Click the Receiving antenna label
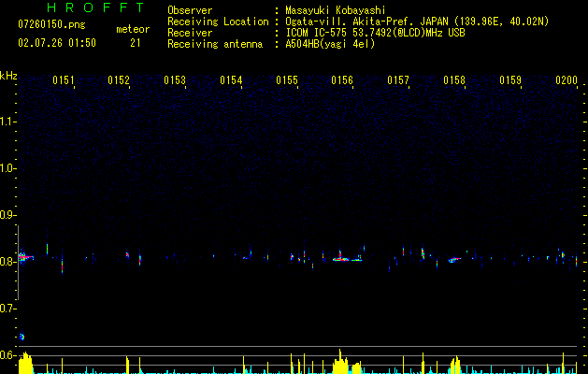Image resolution: width=588 pixels, height=374 pixels. point(215,44)
